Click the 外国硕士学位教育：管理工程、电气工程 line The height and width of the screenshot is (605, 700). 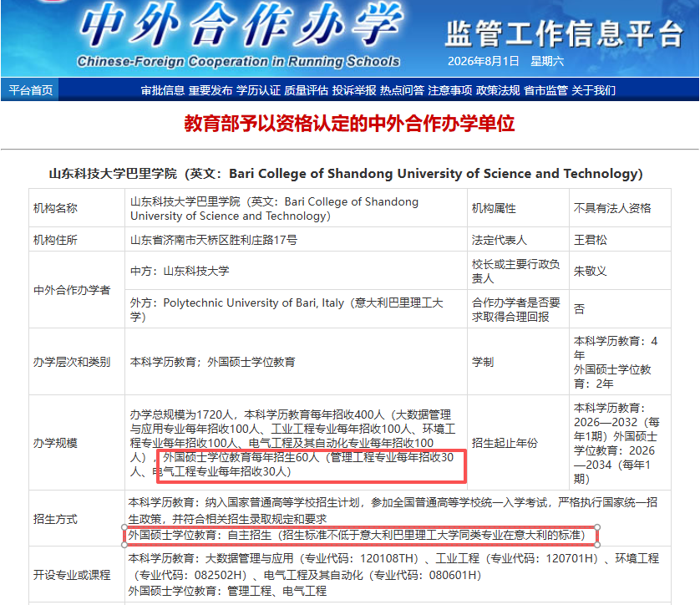[227, 591]
